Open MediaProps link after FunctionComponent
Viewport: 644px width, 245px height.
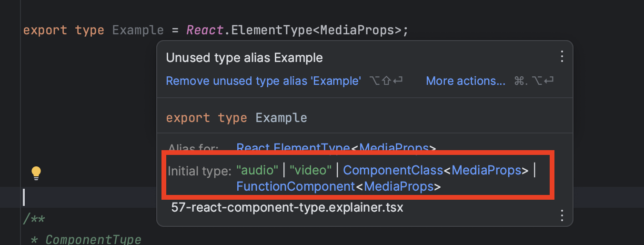point(399,186)
